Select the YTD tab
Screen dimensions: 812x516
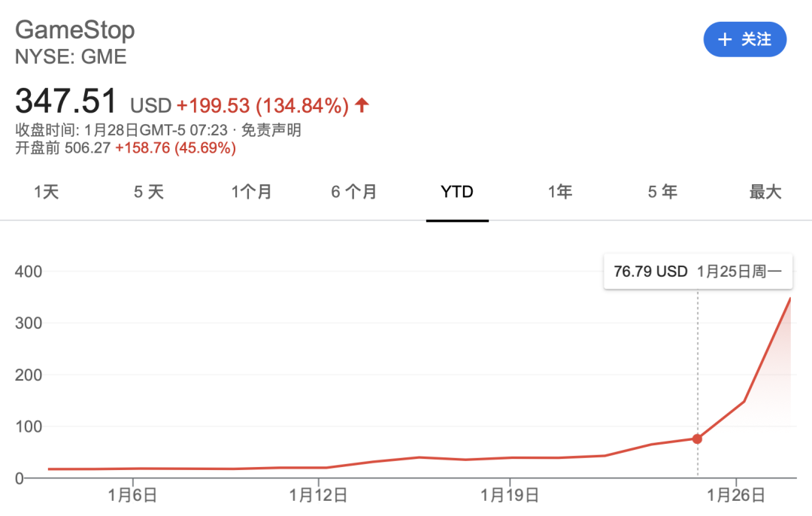coord(457,193)
